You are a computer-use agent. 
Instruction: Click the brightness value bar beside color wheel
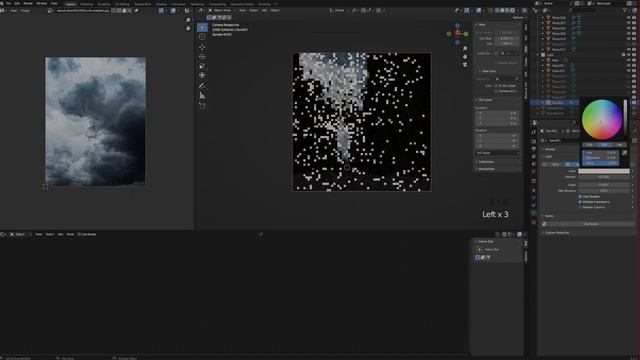pos(625,119)
